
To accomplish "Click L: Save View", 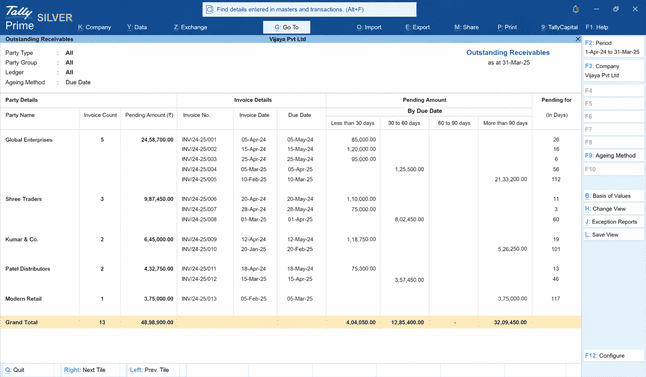I will click(613, 234).
